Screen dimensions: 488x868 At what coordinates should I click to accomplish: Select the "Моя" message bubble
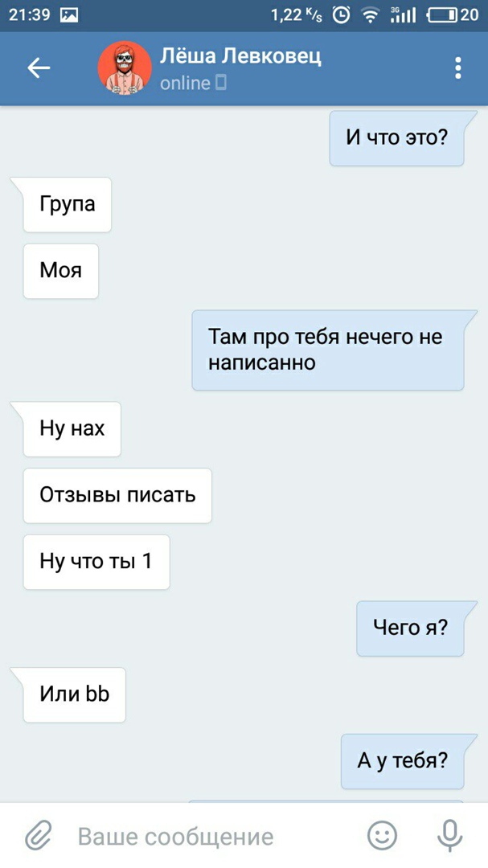click(x=60, y=271)
